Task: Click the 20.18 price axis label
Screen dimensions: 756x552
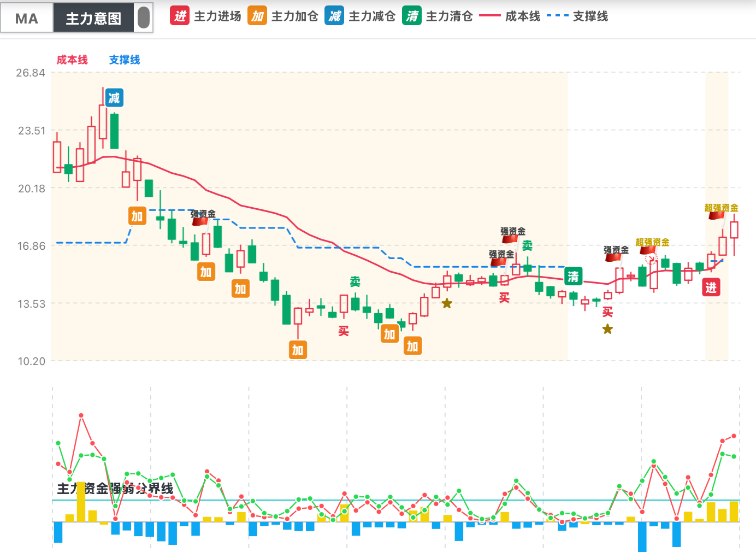Action: 31,189
